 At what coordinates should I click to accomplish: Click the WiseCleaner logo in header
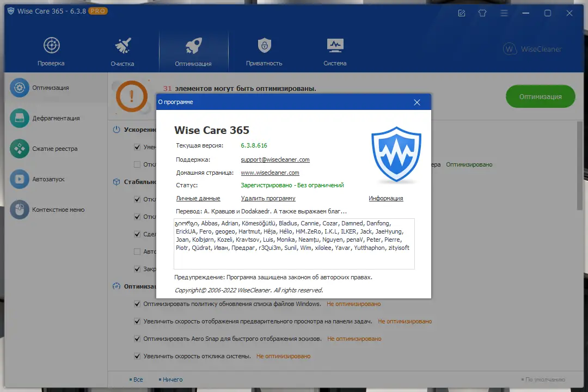pyautogui.click(x=532, y=49)
